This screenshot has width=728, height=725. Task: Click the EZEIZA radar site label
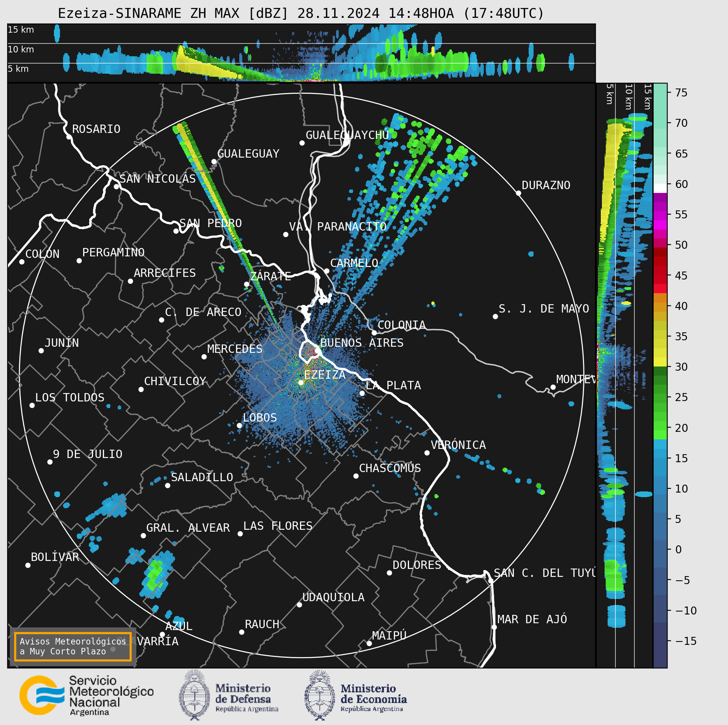[325, 375]
